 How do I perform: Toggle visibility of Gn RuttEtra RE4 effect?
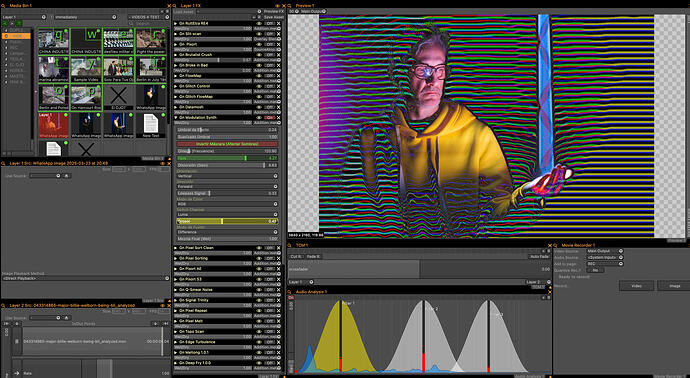[x=259, y=23]
